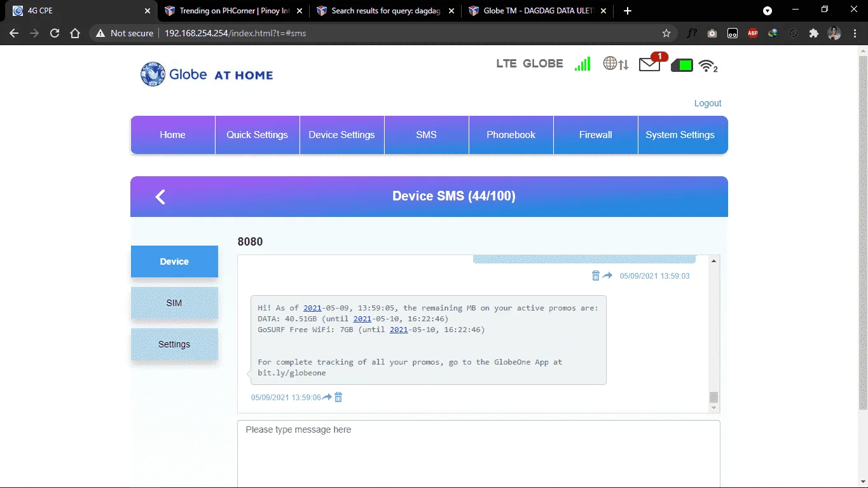Bookmark this page with the star icon
Viewport: 868px width, 488px height.
[666, 33]
